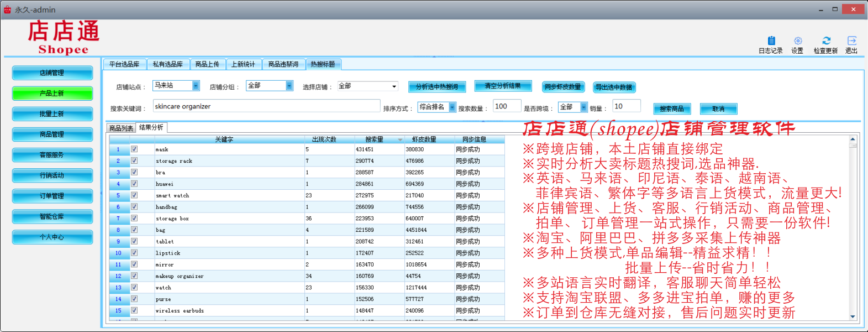Click the 检查更新 check update icon
The image size is (868, 332).
coord(826,41)
